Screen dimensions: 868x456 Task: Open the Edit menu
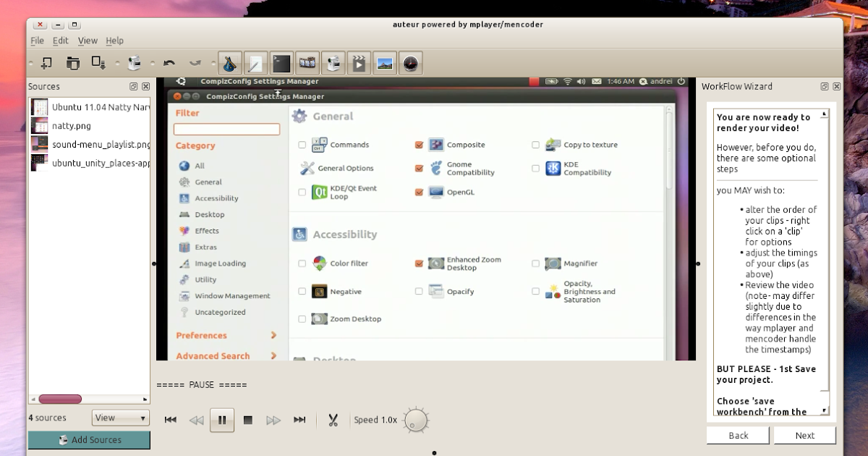(x=61, y=41)
